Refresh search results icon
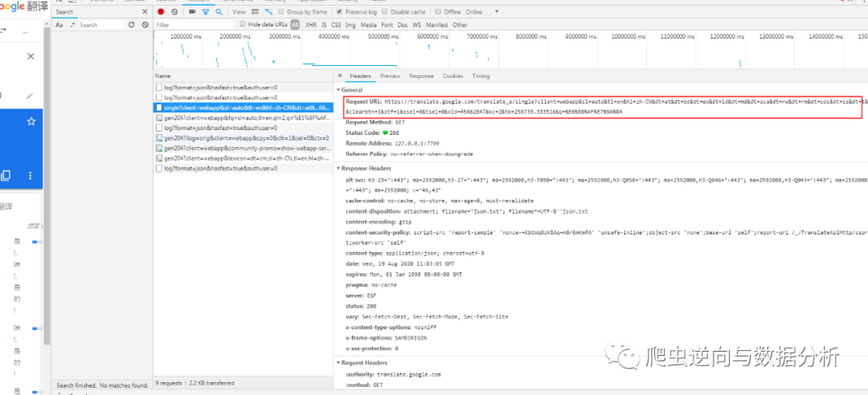This screenshot has width=868, height=395. tap(131, 25)
